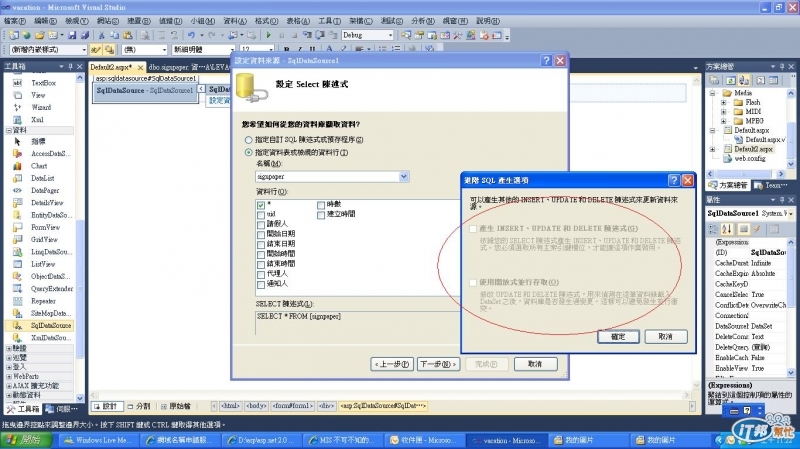Select web.config in Solution Explorer
Screen dimensions: 800x449
point(750,159)
